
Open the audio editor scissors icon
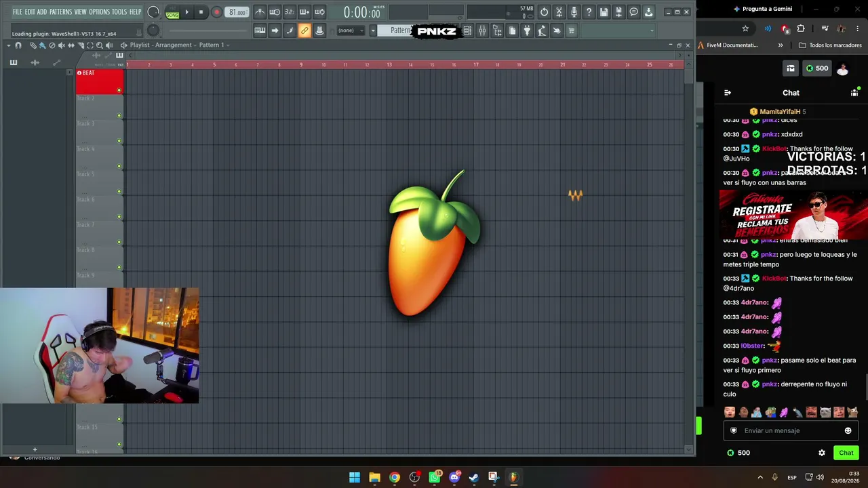coord(559,12)
